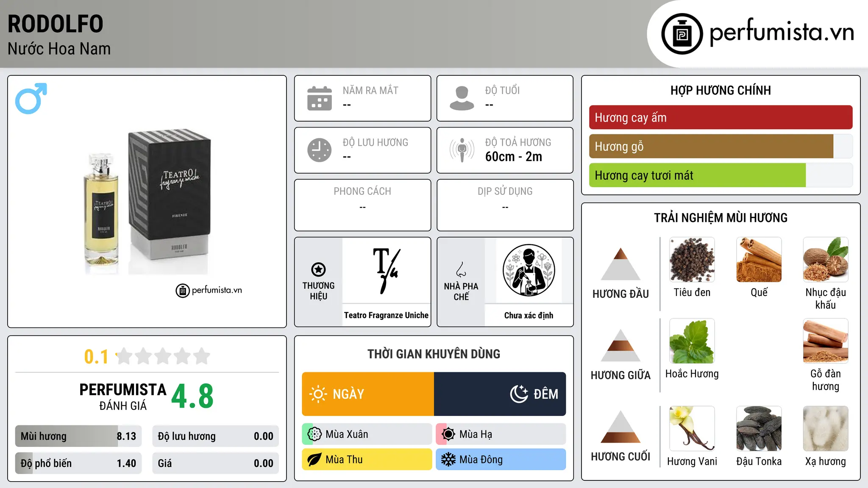Click the calendar icon beside NĂM RA MẮT
Screen dimensions: 868x488
click(x=320, y=98)
